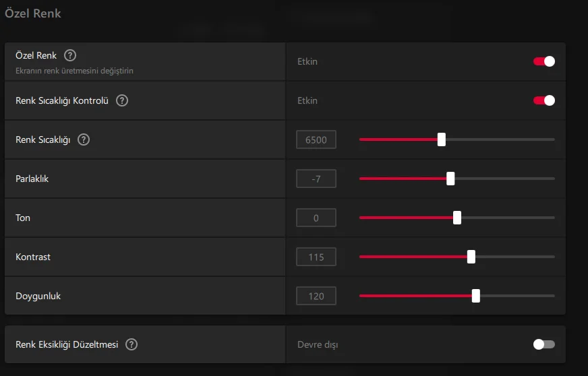The height and width of the screenshot is (376, 588).
Task: Click the Ton slider handle
Action: point(457,218)
